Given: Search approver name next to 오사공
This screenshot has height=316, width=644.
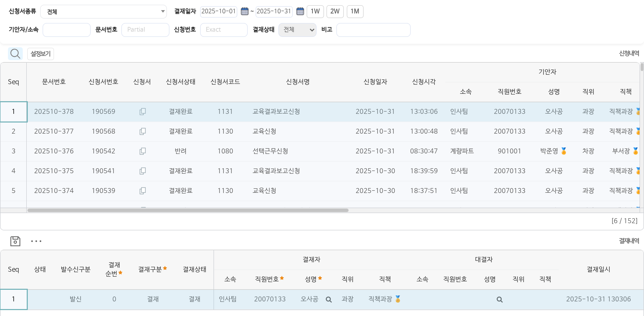Looking at the screenshot, I should 329,299.
